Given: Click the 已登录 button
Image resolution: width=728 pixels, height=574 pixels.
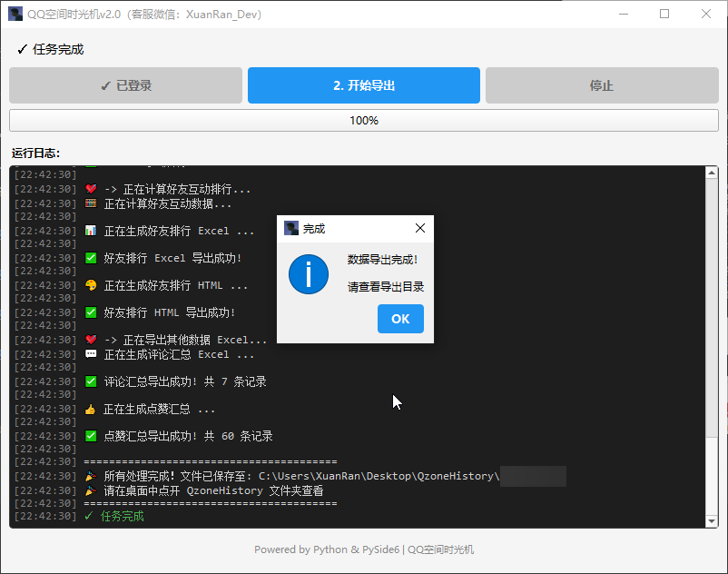Looking at the screenshot, I should click(125, 85).
